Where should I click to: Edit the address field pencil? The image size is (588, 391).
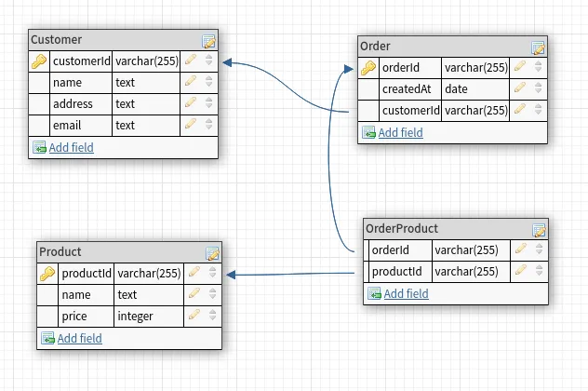tap(191, 102)
